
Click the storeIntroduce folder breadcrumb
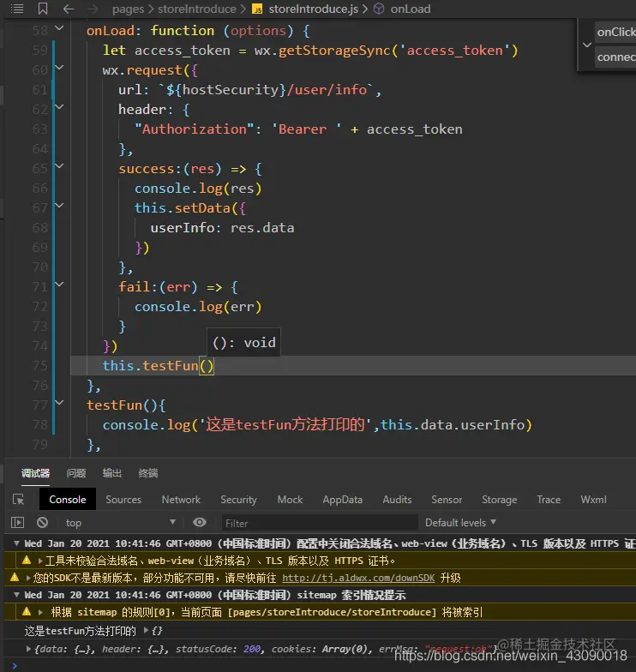pos(197,9)
